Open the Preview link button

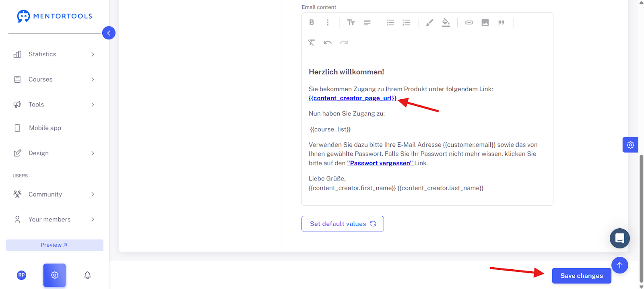(55, 245)
